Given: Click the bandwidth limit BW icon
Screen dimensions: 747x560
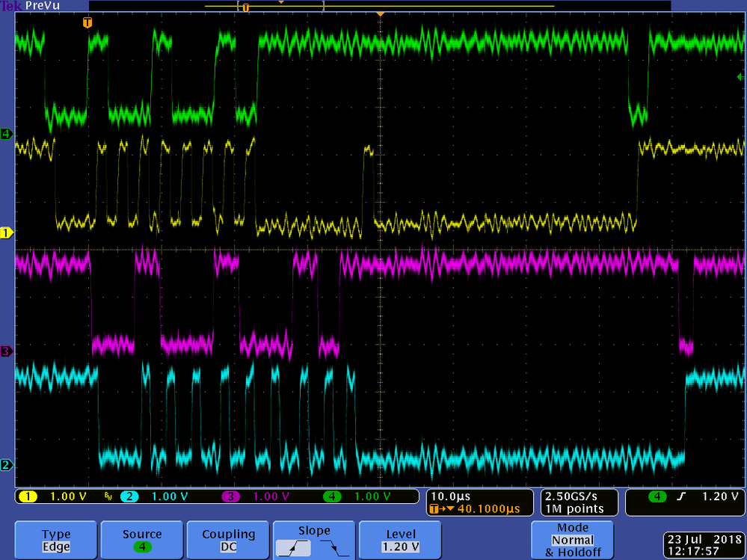Looking at the screenshot, I should 108,497.
